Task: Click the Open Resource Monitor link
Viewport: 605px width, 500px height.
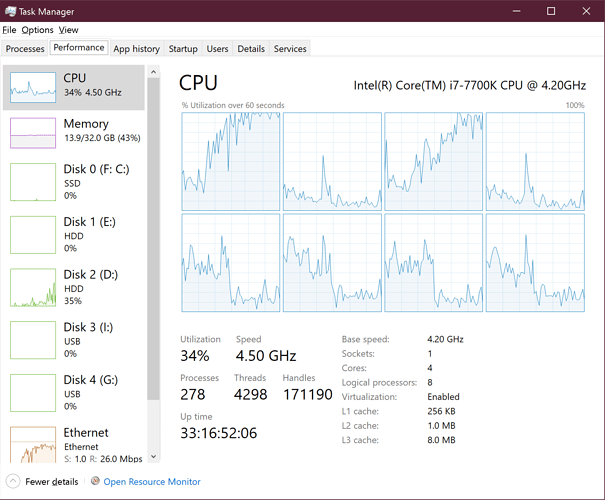Action: point(152,481)
